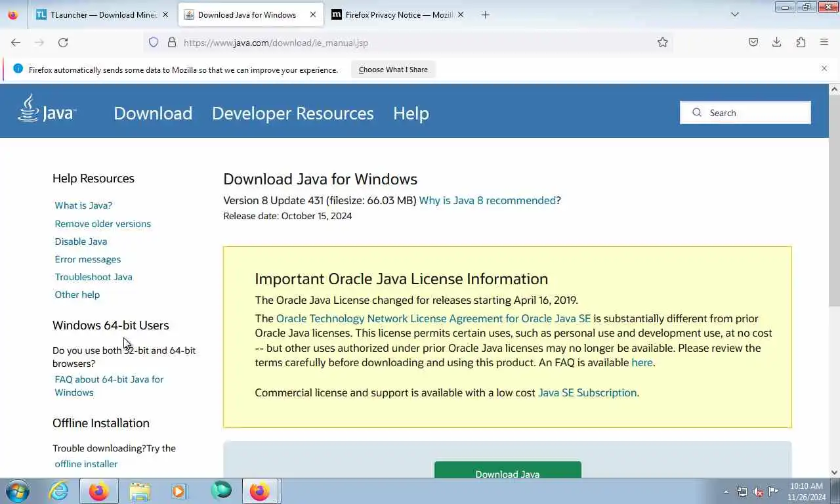The width and height of the screenshot is (840, 504).
Task: Open first Firefox taskbar button
Action: (x=99, y=491)
